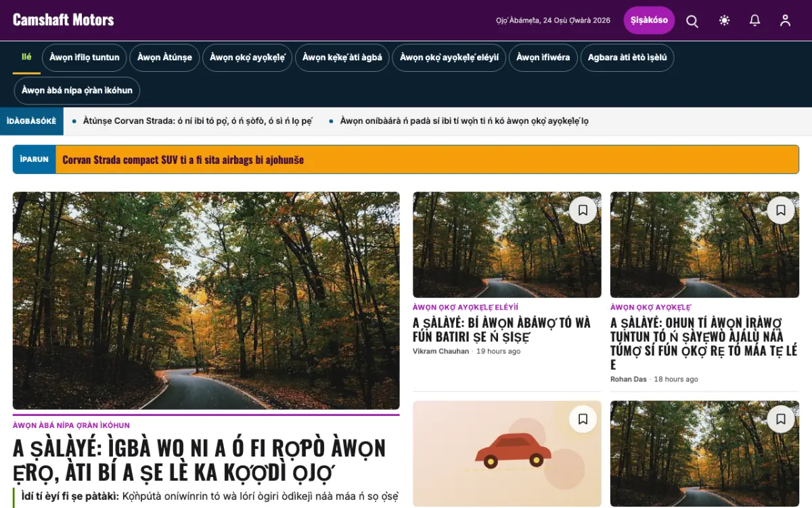
Task: Open the Àwọn kẹ̀kẹ́ àti àgbá section
Action: (342, 58)
